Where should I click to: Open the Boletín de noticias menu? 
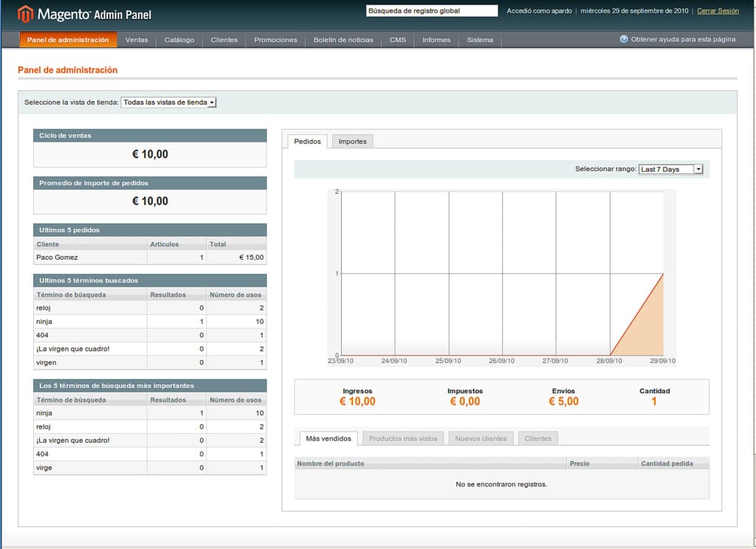click(342, 40)
